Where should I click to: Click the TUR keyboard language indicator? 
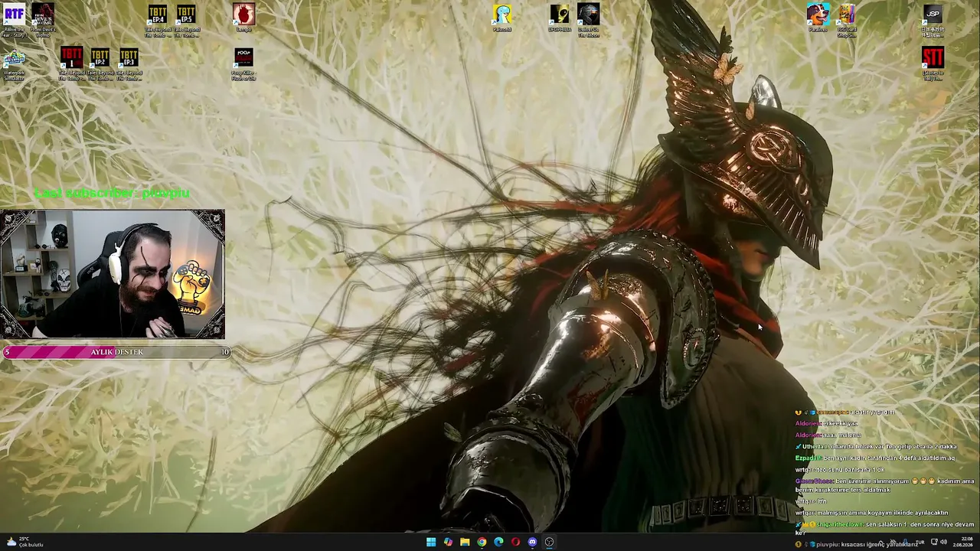920,542
